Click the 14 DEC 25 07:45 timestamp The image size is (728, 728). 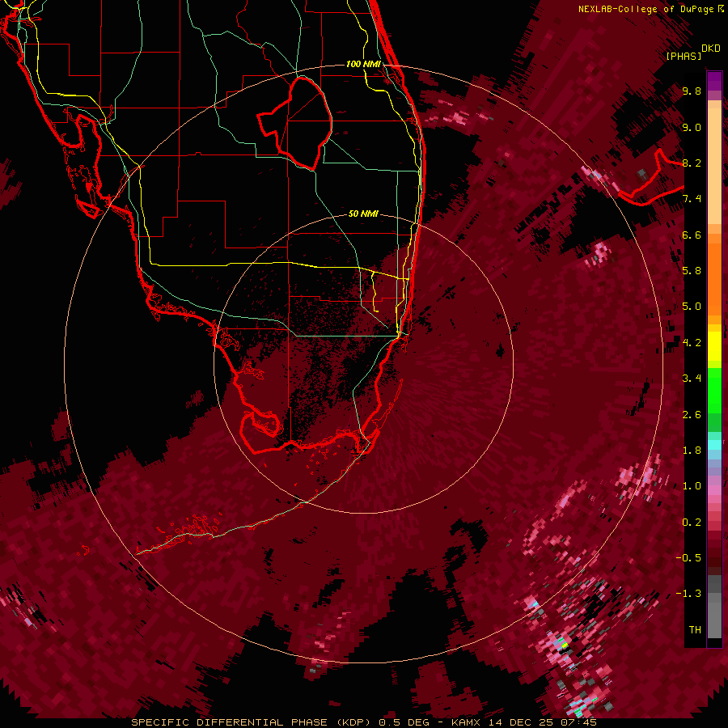[x=542, y=722]
